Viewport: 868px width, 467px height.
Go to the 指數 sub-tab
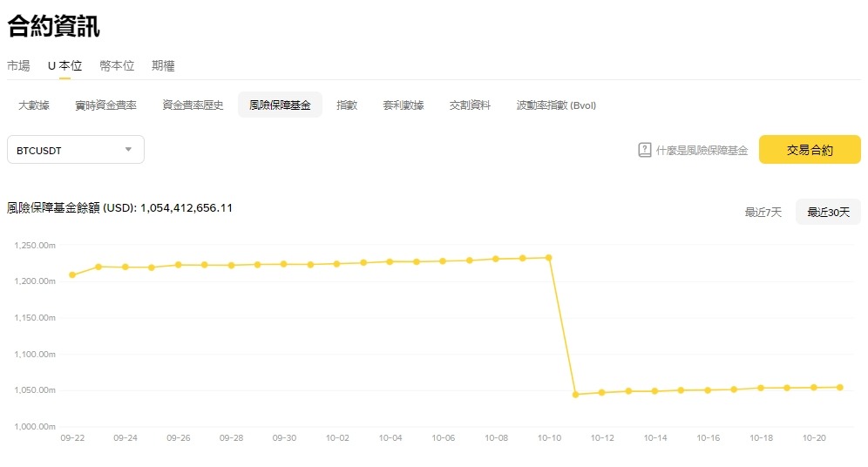tap(347, 105)
